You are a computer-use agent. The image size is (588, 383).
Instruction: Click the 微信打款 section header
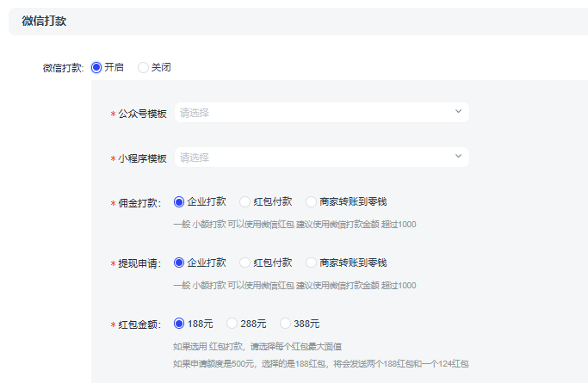click(44, 22)
